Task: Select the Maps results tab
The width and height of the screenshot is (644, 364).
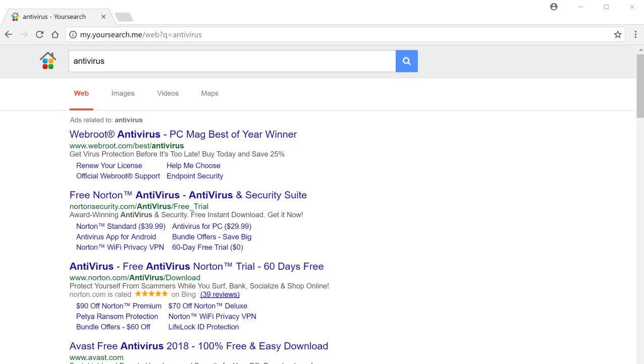Action: point(209,93)
